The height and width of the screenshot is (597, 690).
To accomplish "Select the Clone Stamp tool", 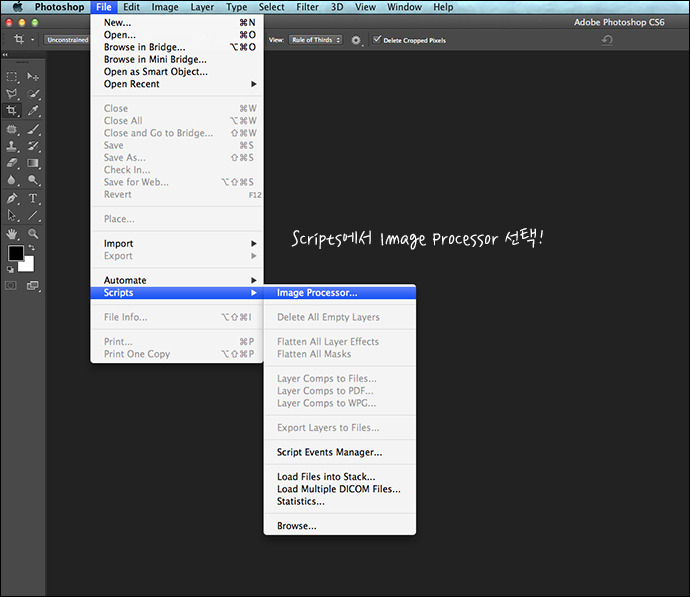I will click(12, 146).
